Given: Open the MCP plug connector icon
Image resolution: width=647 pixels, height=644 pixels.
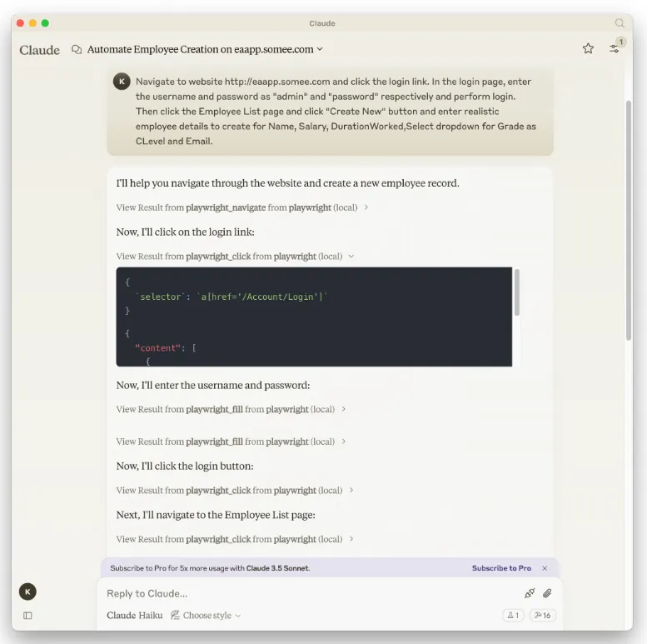Looking at the screenshot, I should click(530, 593).
